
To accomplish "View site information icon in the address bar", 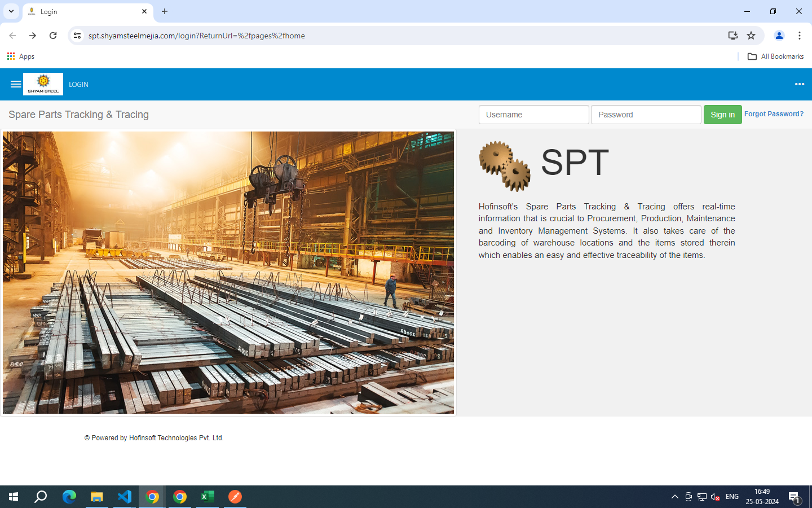I will pos(77,36).
